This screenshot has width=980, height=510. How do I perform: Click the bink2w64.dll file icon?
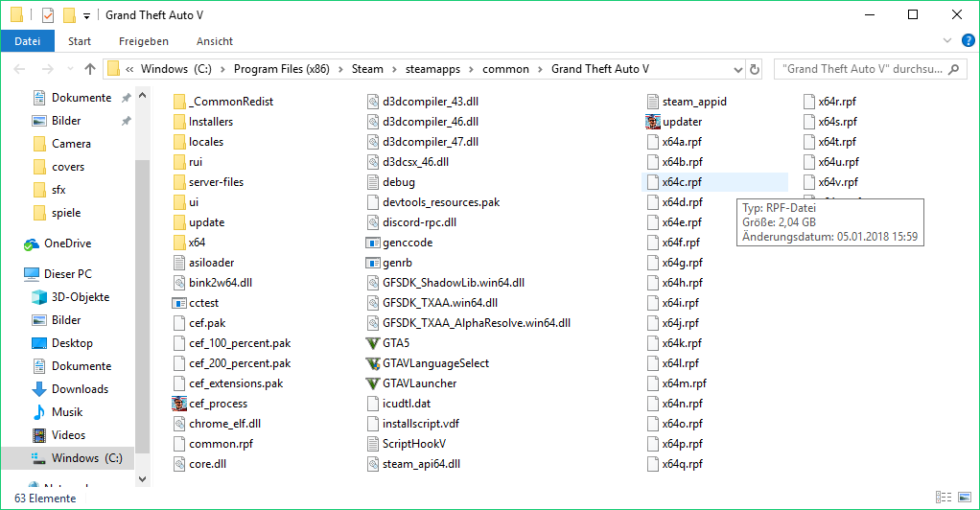click(179, 283)
